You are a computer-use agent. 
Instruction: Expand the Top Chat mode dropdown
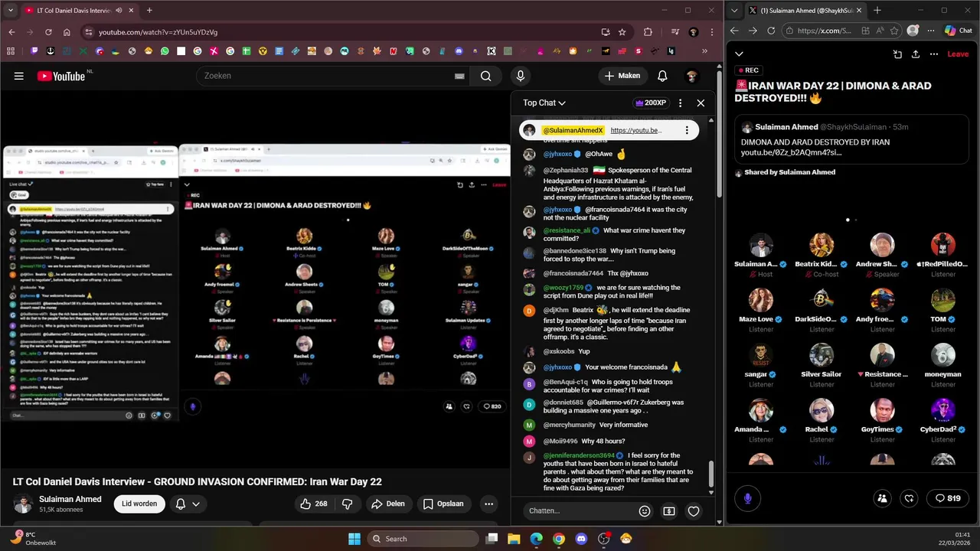(544, 103)
